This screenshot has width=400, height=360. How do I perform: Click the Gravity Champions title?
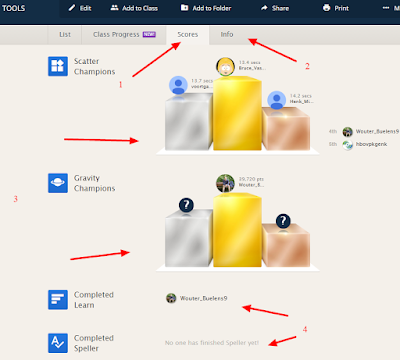pyautogui.click(x=95, y=183)
